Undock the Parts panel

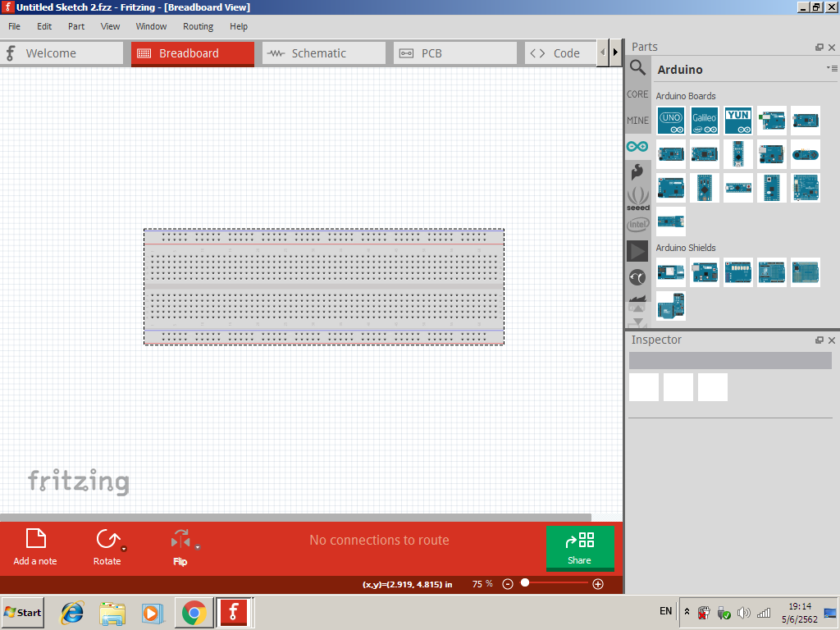[x=819, y=47]
